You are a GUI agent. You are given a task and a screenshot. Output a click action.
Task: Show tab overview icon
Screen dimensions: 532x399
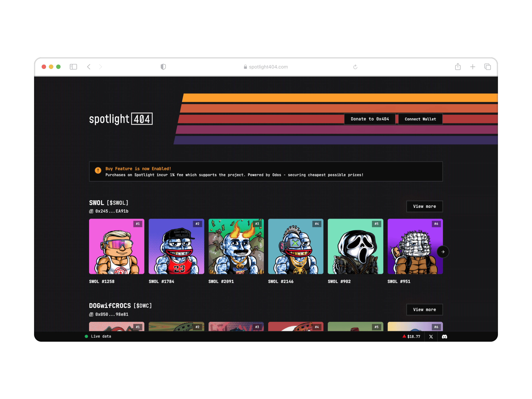coord(487,67)
